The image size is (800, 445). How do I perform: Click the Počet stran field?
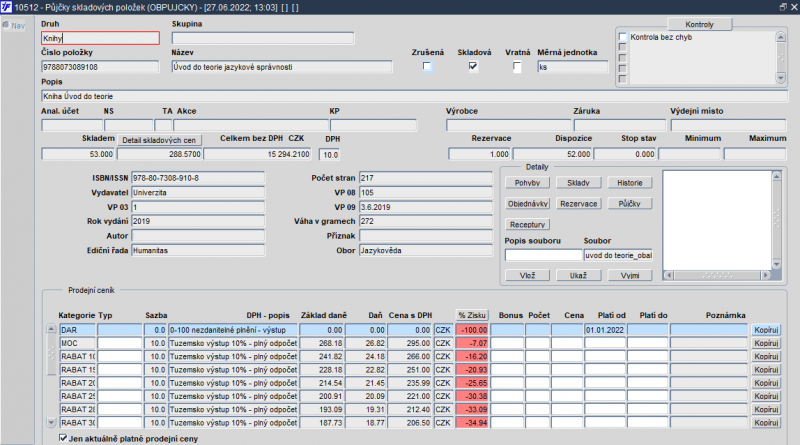point(426,178)
